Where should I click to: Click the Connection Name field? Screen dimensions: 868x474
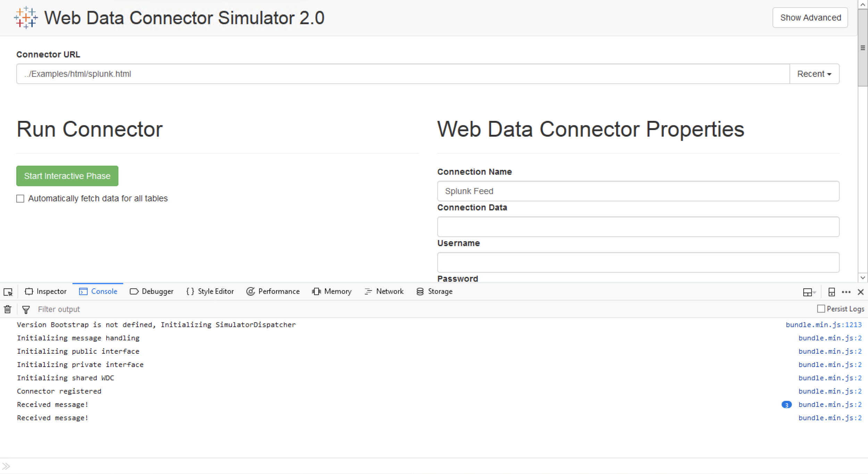(638, 191)
